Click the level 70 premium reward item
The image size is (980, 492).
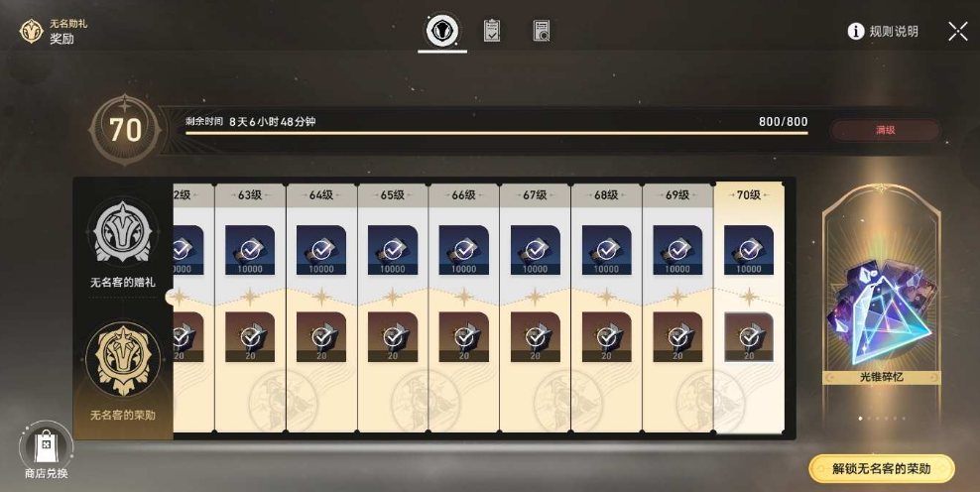coord(749,337)
